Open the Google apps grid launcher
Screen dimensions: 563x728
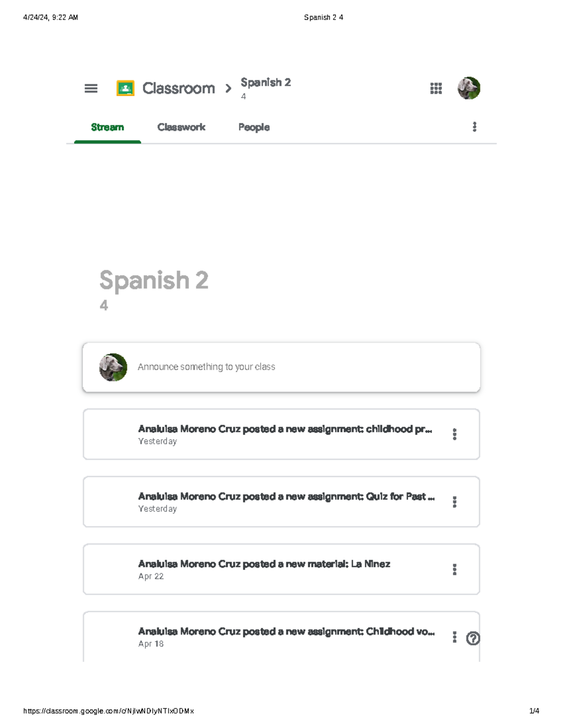[435, 88]
